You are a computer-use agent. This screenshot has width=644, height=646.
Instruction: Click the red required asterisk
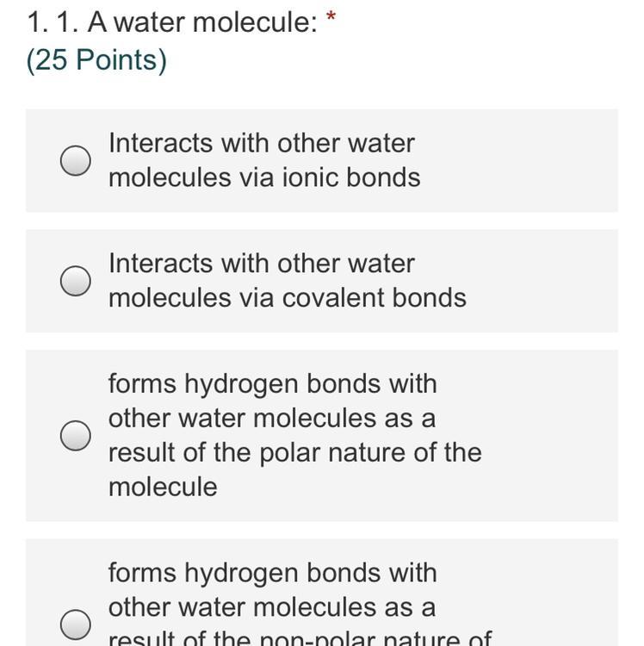tap(331, 17)
